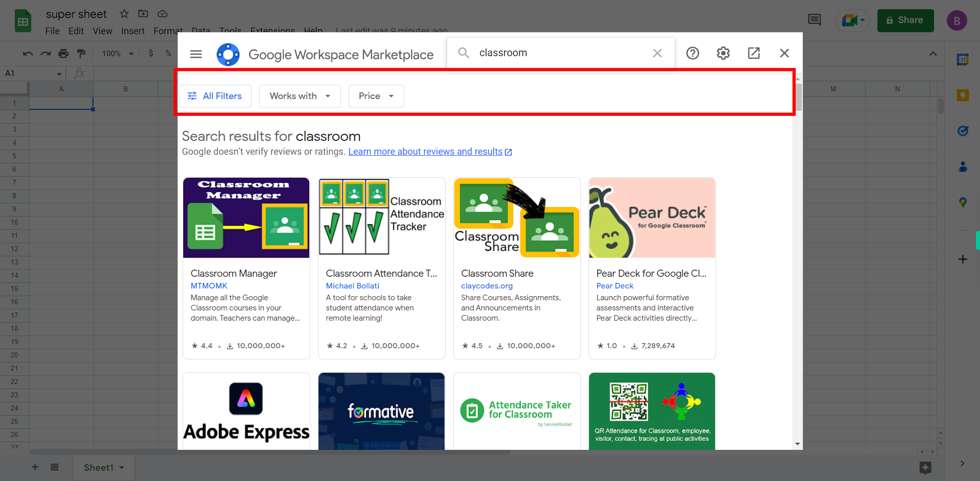Check the cloud save status icon

(162, 14)
